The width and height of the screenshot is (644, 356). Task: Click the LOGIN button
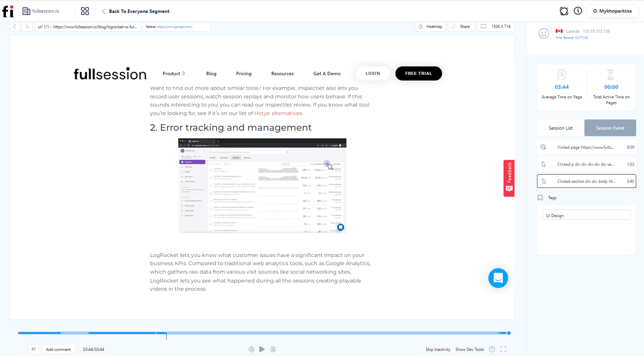pyautogui.click(x=373, y=74)
